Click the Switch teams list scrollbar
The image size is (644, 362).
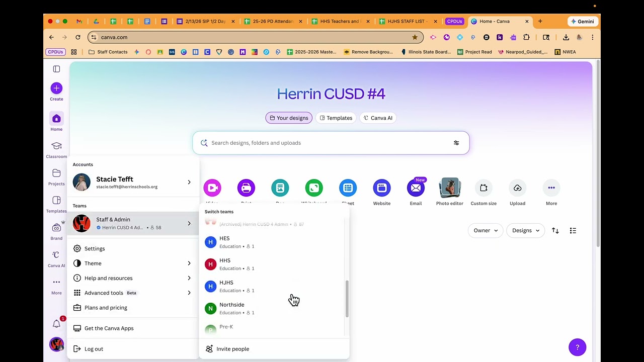347,299
